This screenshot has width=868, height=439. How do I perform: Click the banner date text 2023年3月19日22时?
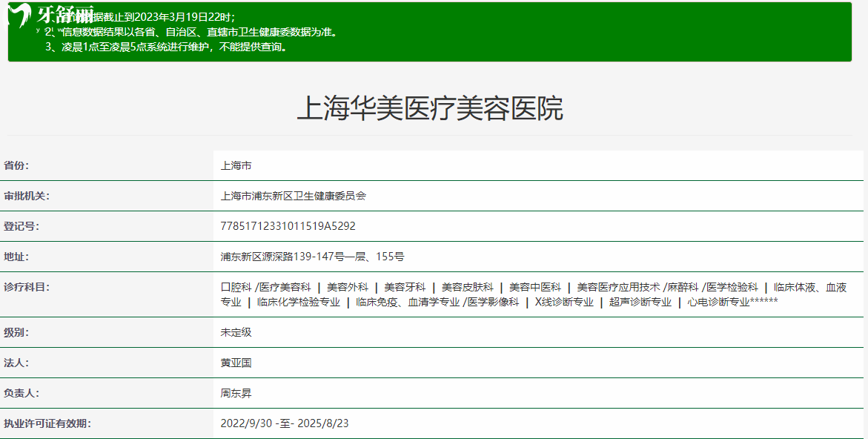click(182, 17)
